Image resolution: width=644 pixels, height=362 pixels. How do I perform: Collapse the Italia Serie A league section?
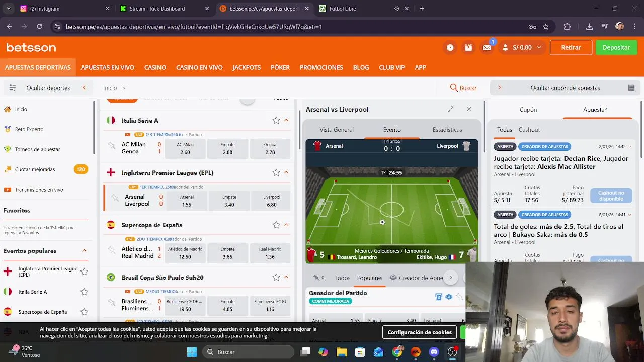coord(286,121)
